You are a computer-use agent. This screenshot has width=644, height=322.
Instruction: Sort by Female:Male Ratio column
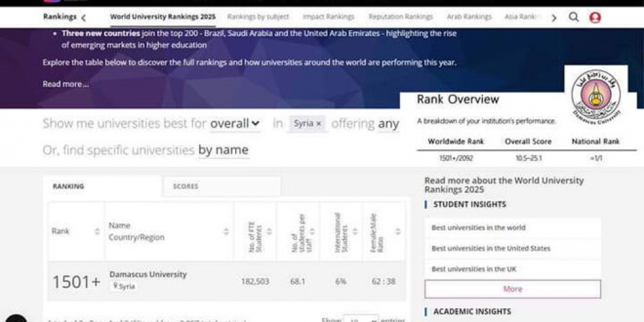click(398, 231)
